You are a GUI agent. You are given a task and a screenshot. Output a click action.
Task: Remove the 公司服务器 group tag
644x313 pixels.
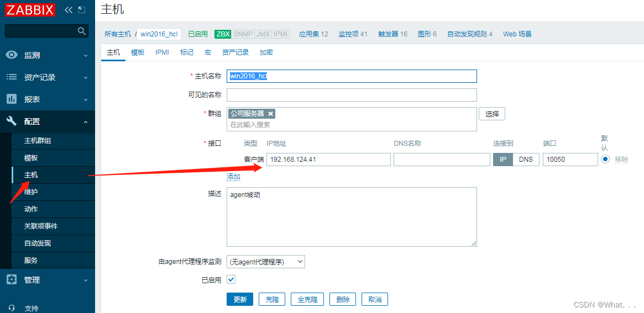click(x=270, y=114)
